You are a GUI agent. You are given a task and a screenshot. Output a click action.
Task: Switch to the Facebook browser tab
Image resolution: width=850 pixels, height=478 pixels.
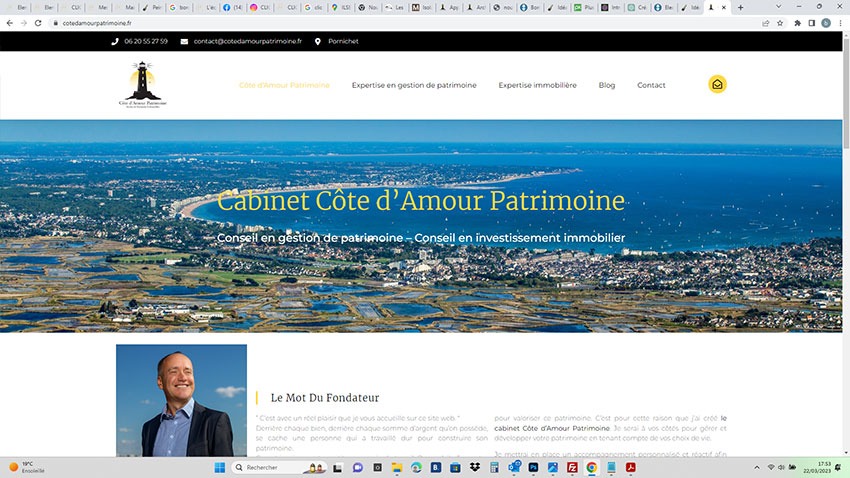[234, 8]
